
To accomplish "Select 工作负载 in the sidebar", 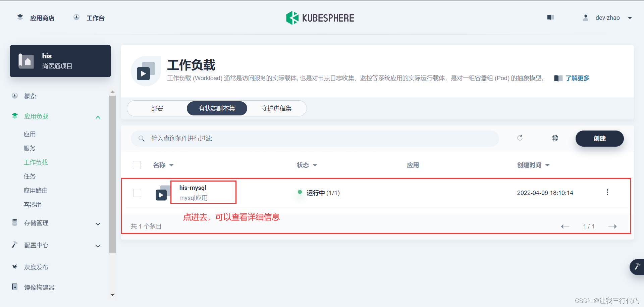I will 36,162.
